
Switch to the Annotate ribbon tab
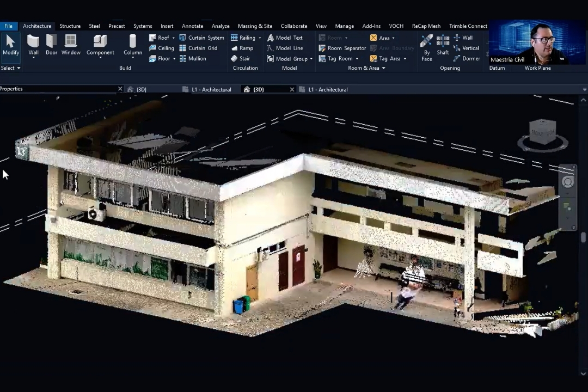(x=192, y=26)
